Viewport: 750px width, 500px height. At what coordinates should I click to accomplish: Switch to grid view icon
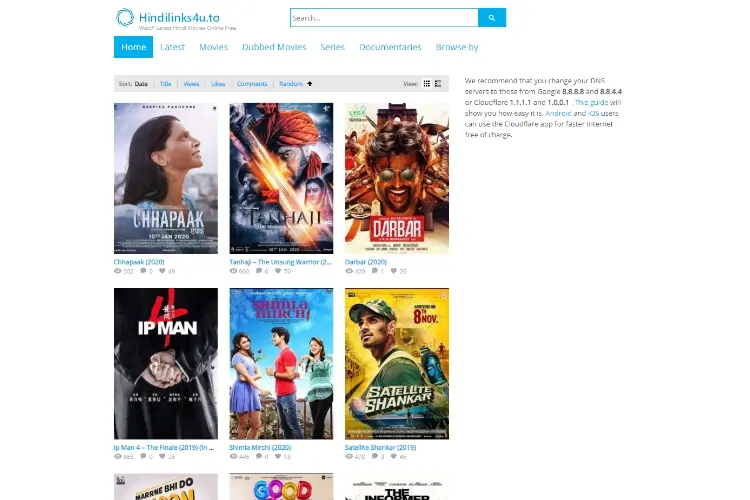[427, 84]
